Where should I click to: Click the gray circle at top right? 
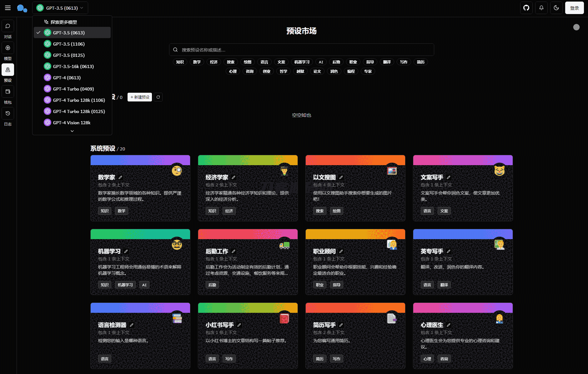(576, 27)
